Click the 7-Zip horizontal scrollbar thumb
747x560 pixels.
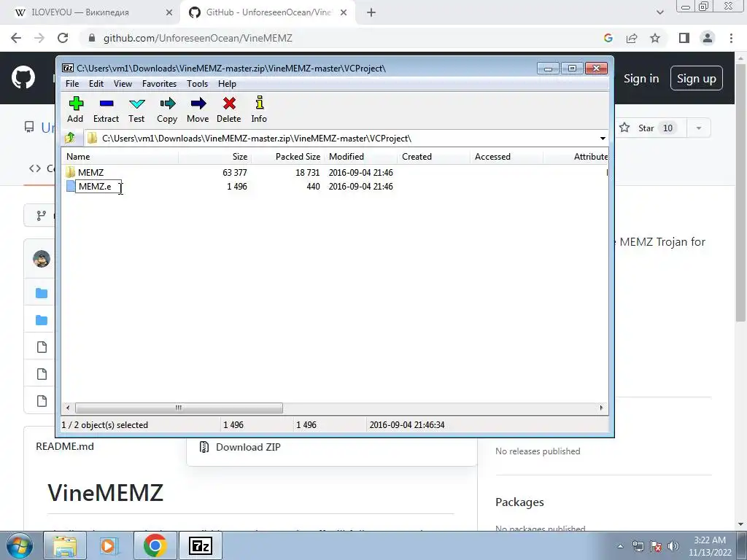click(x=179, y=408)
